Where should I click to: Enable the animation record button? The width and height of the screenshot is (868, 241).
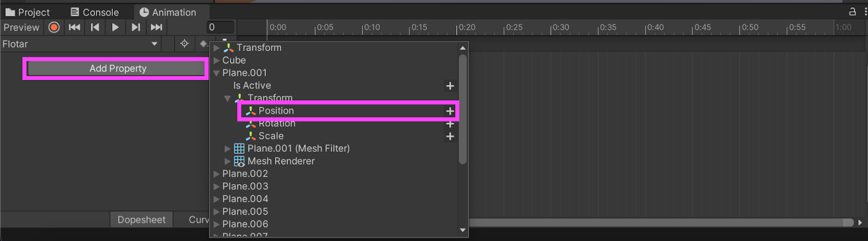(54, 27)
